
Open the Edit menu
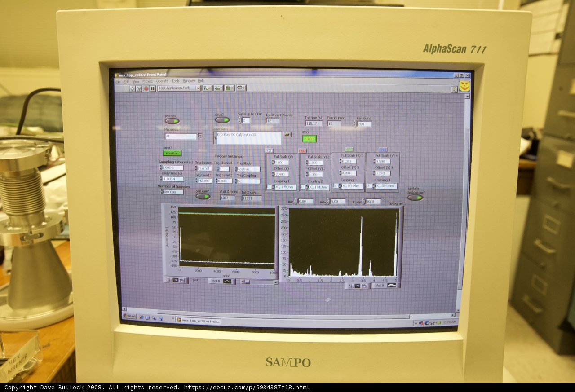click(127, 82)
